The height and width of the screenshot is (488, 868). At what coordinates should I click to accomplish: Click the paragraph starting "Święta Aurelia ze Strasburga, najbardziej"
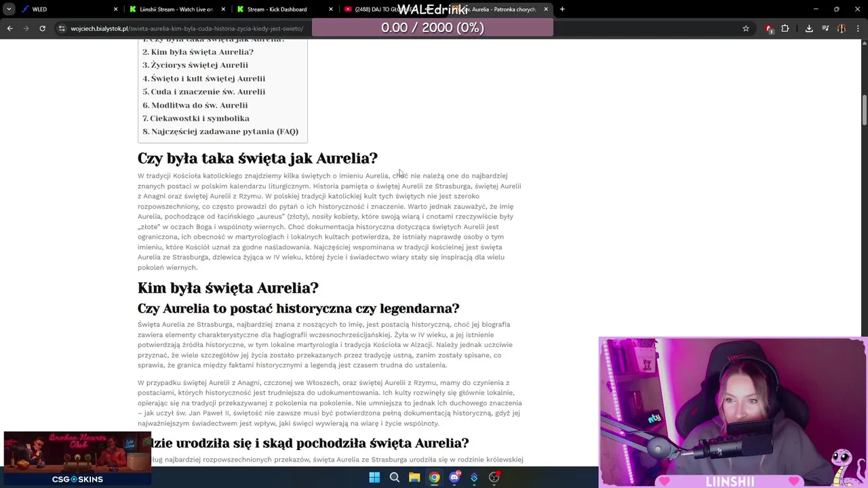point(325,345)
